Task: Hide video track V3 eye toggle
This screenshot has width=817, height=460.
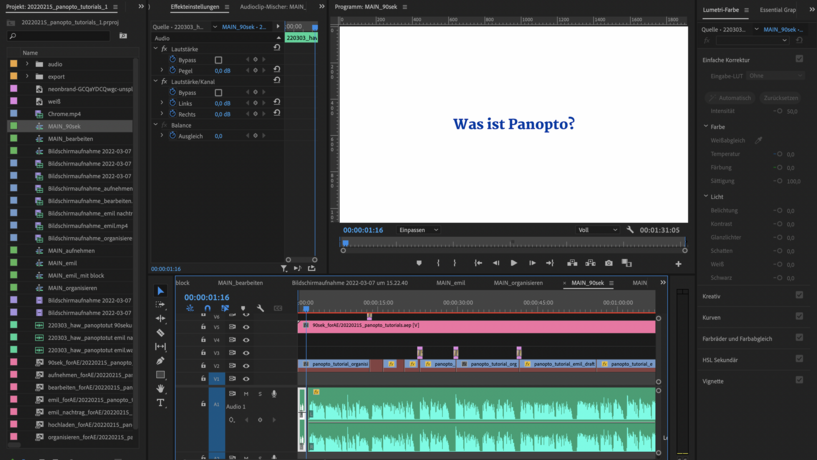Action: [246, 353]
